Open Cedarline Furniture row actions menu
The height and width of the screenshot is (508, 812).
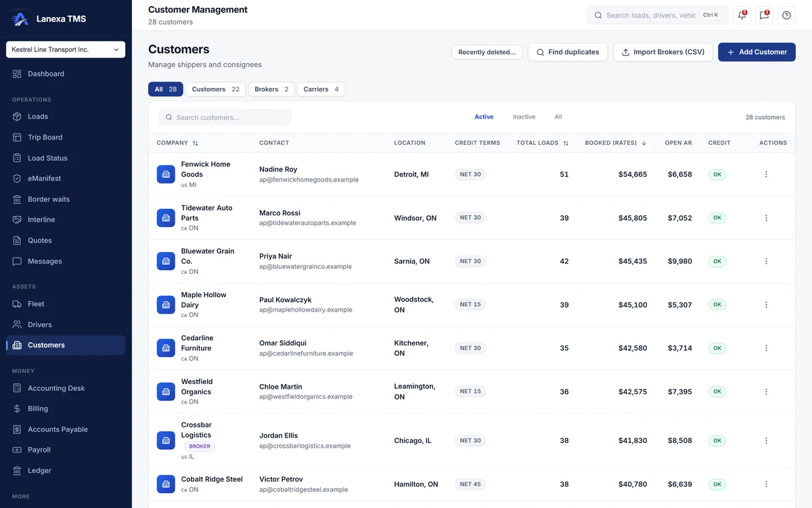click(766, 348)
